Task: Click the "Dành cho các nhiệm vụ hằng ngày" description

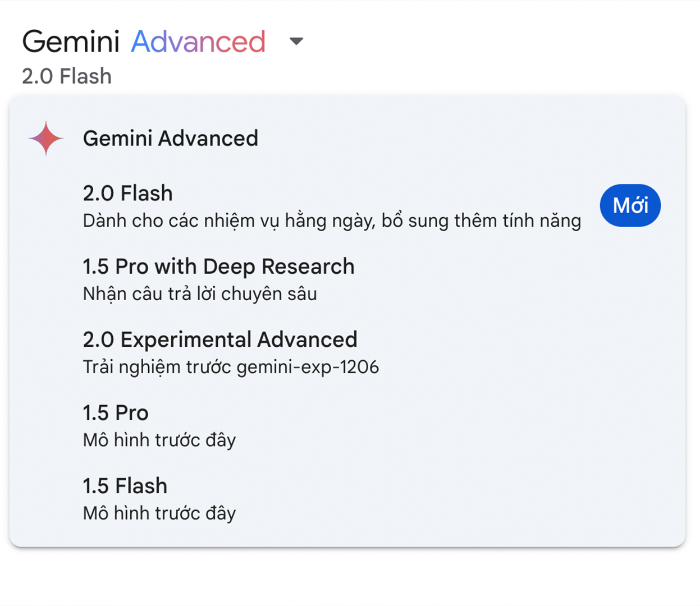Action: 229,221
